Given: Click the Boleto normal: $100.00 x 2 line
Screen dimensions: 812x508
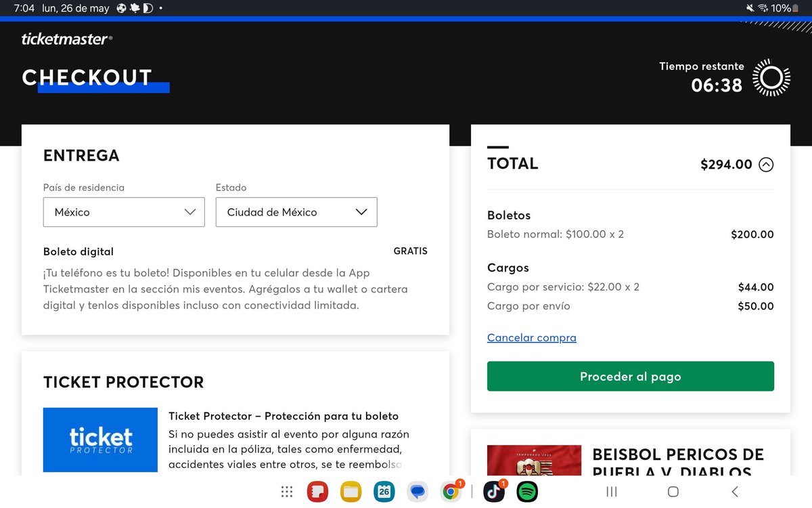Looking at the screenshot, I should (556, 234).
